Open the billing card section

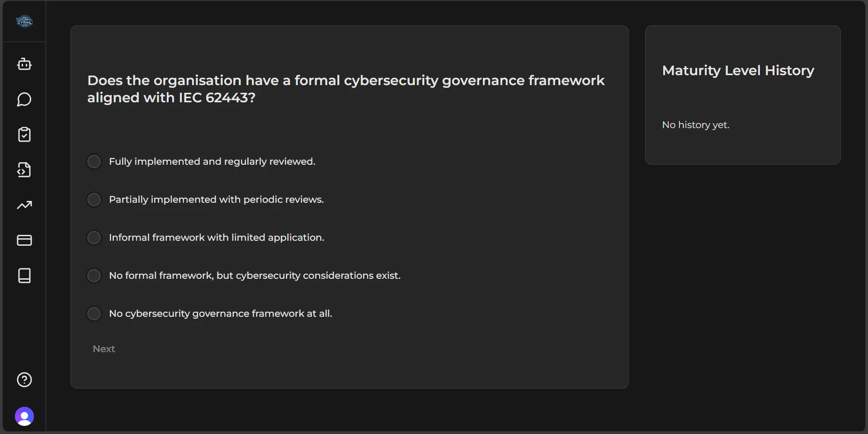click(x=24, y=240)
